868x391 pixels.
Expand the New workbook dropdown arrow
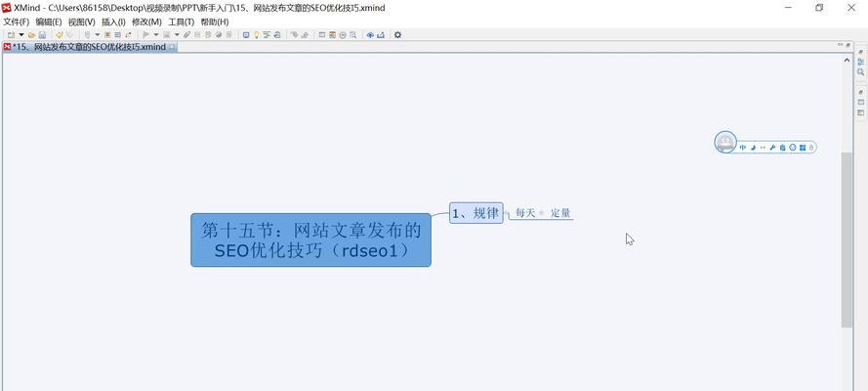(x=21, y=35)
